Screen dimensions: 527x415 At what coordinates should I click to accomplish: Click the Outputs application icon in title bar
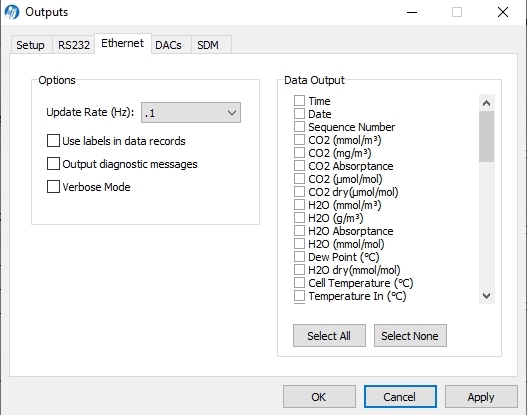click(12, 12)
